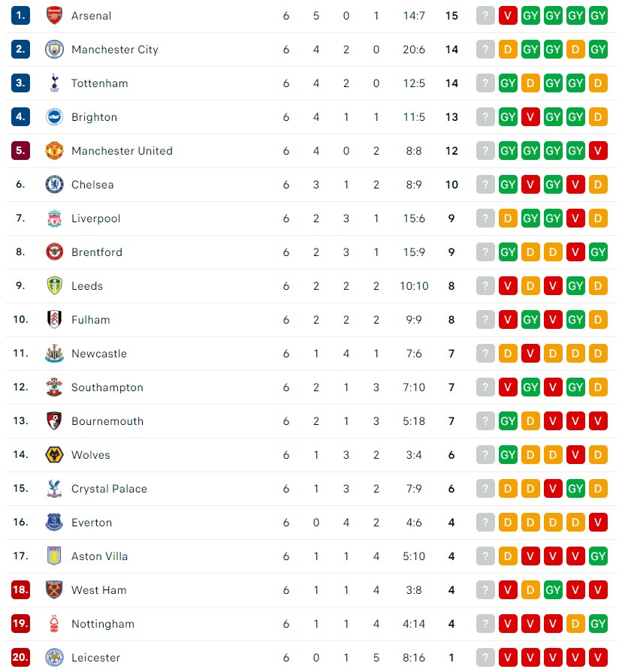Open the Brighton team page link
Screen dimensions: 628x672
point(94,117)
